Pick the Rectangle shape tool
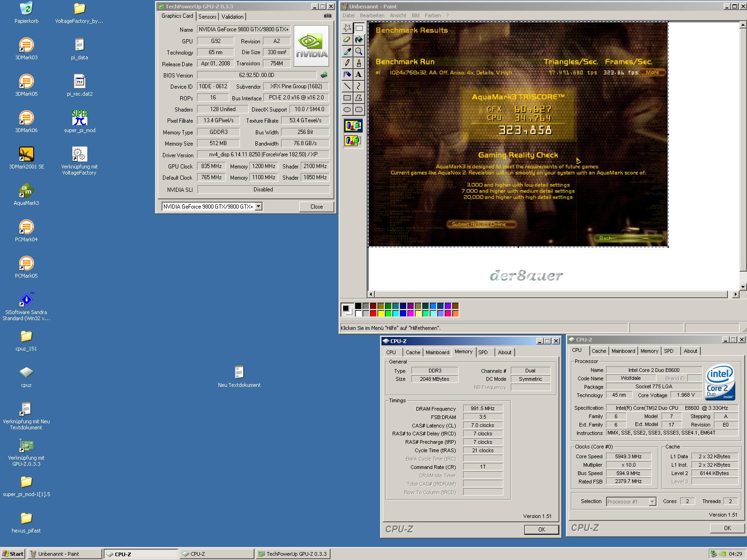Image resolution: width=747 pixels, height=560 pixels. tap(347, 98)
